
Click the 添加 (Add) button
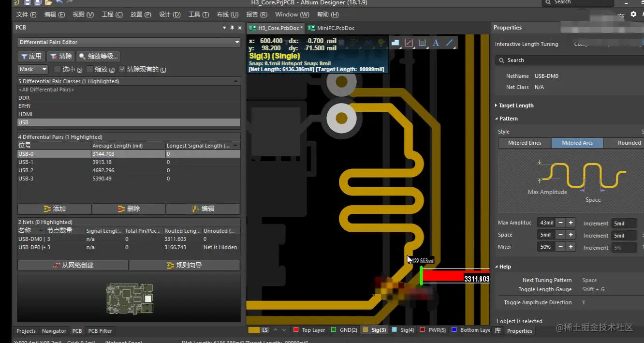(54, 209)
